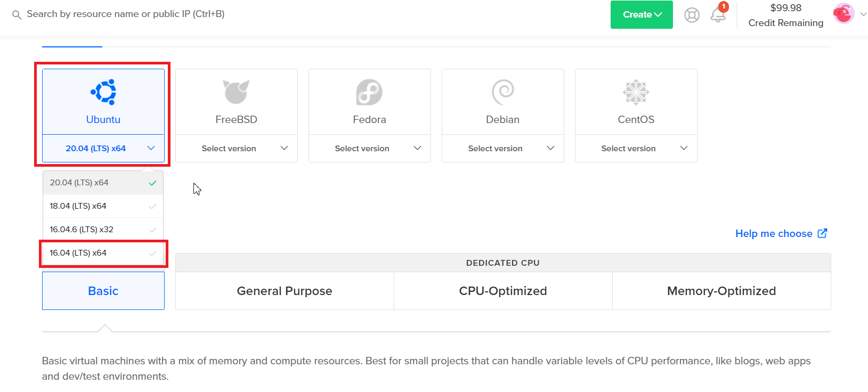Open FreeBSD Select version dropdown
Image resolution: width=868 pixels, height=392 pixels.
pyautogui.click(x=237, y=148)
